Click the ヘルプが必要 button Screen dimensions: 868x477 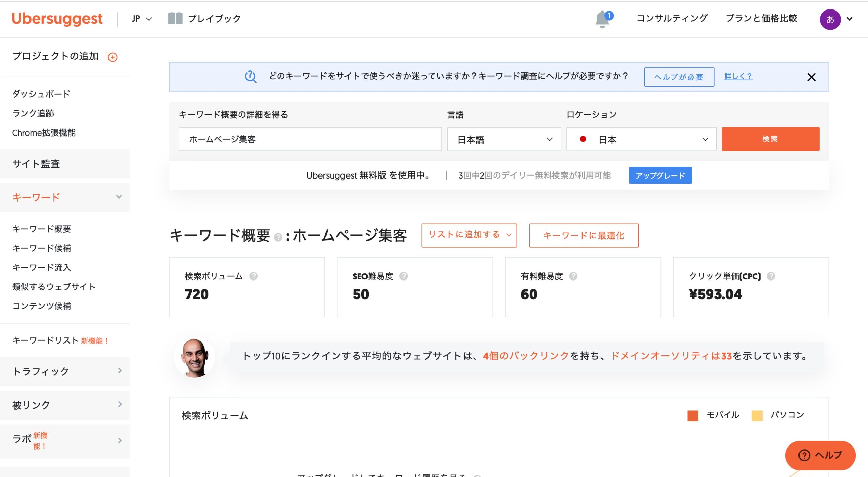coord(679,77)
